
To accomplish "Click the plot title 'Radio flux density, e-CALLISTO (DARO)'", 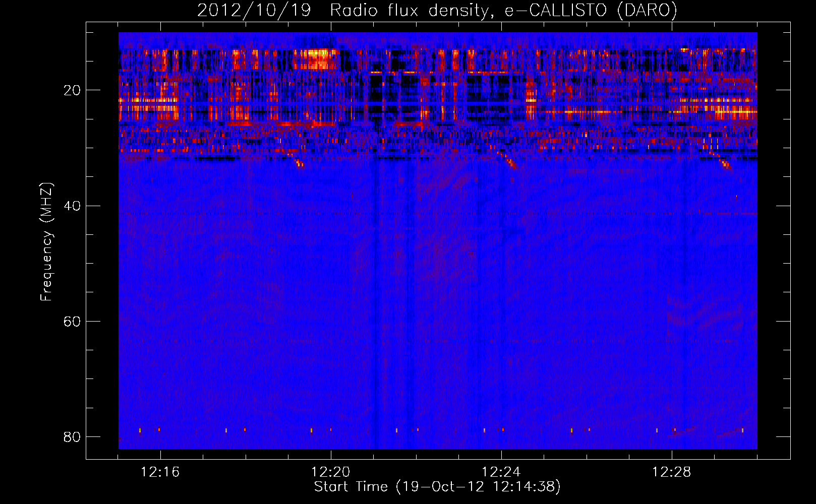I will (503, 11).
